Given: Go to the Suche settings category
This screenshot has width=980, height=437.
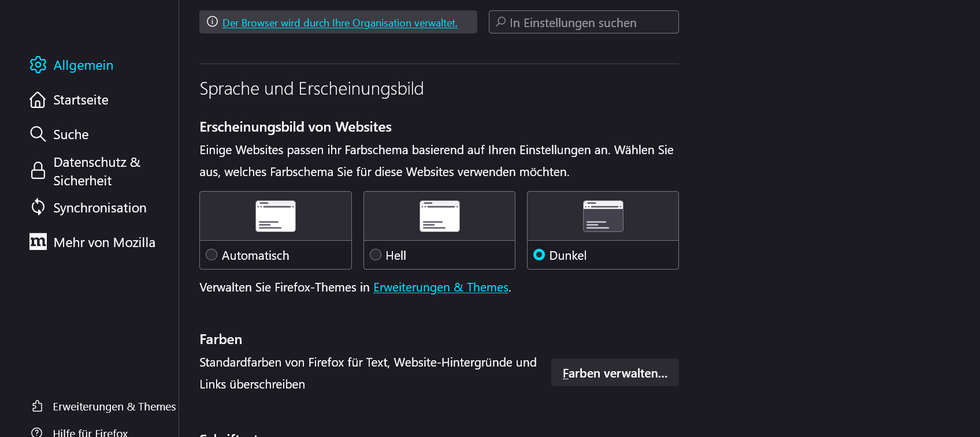Looking at the screenshot, I should click(x=71, y=135).
